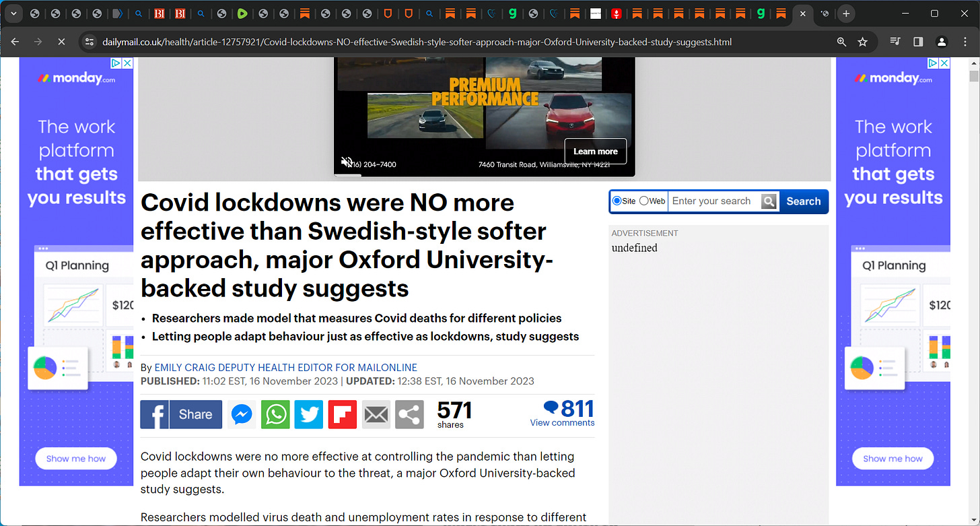
Task: Unmute the car video advertisement
Action: pyautogui.click(x=347, y=163)
